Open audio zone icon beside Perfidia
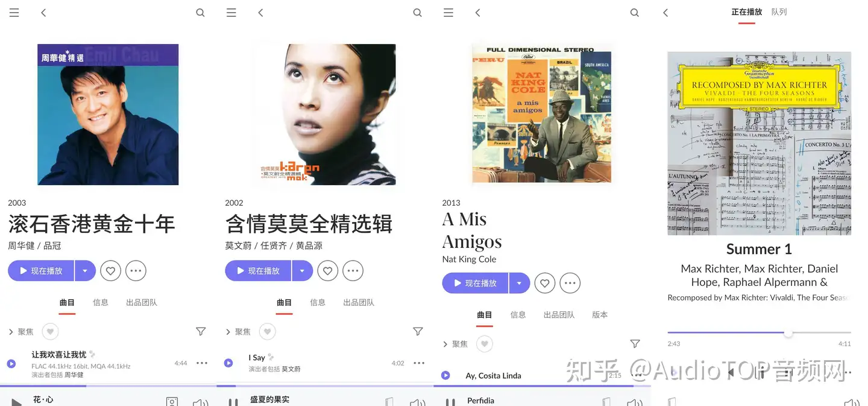Viewport: 868px width, 406px height. (606, 402)
